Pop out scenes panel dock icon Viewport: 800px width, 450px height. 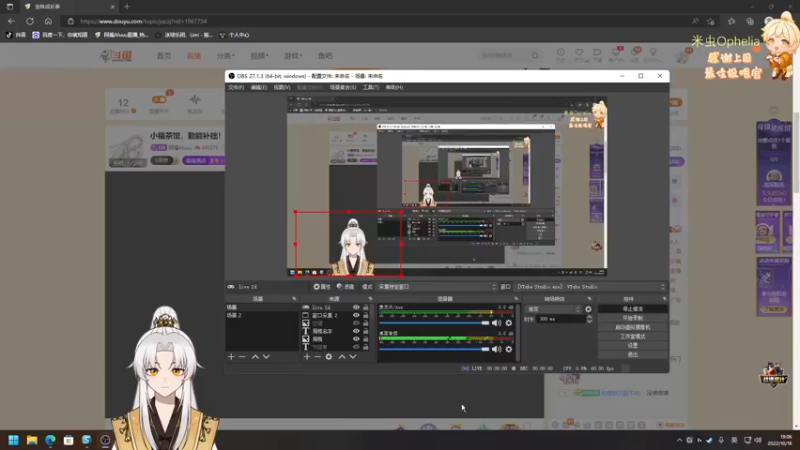pos(294,299)
